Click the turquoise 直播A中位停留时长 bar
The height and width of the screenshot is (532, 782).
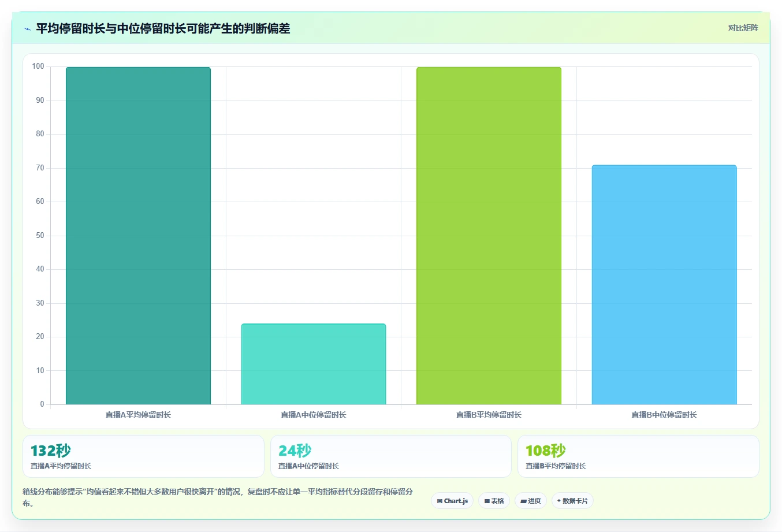pyautogui.click(x=314, y=364)
